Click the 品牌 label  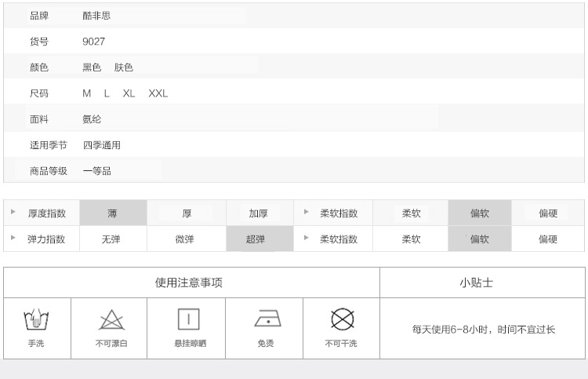[x=39, y=16]
